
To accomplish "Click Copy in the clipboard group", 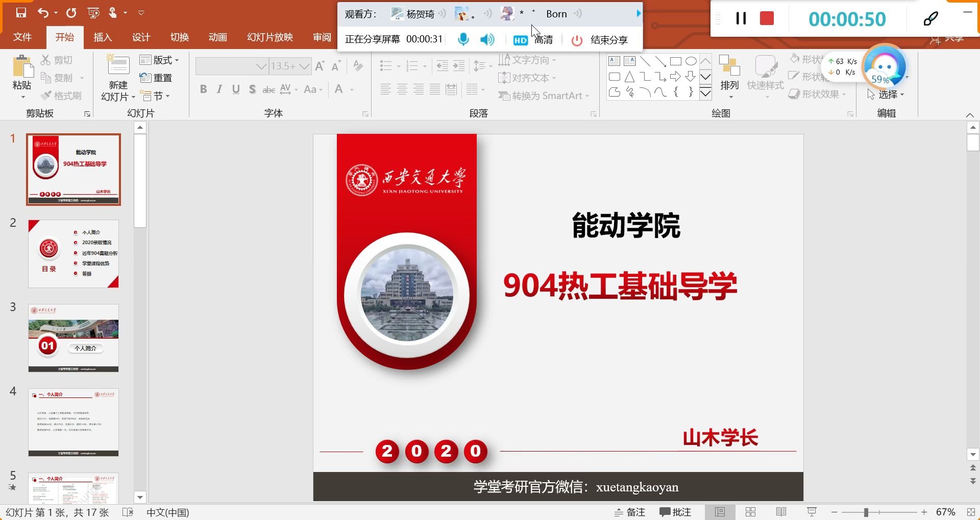I will [57, 78].
